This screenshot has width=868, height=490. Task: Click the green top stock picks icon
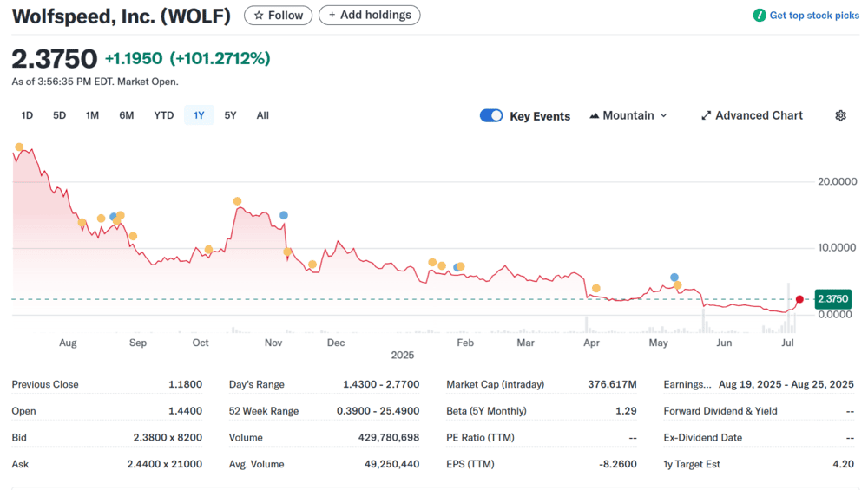(759, 16)
